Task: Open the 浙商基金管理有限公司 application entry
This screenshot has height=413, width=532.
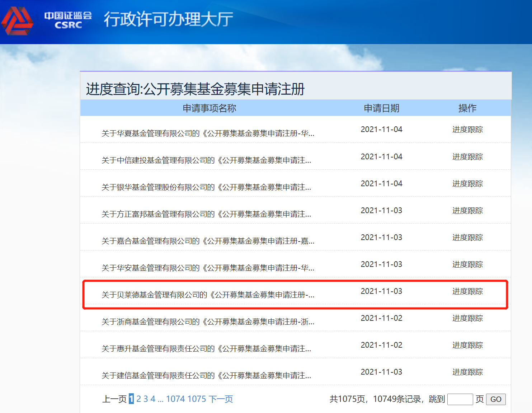Action: tap(208, 322)
